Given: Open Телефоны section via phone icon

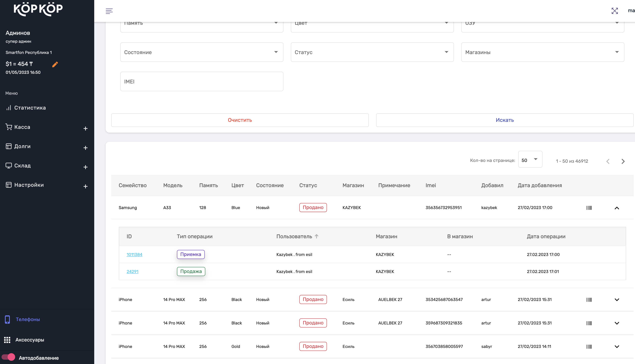Looking at the screenshot, I should point(8,319).
